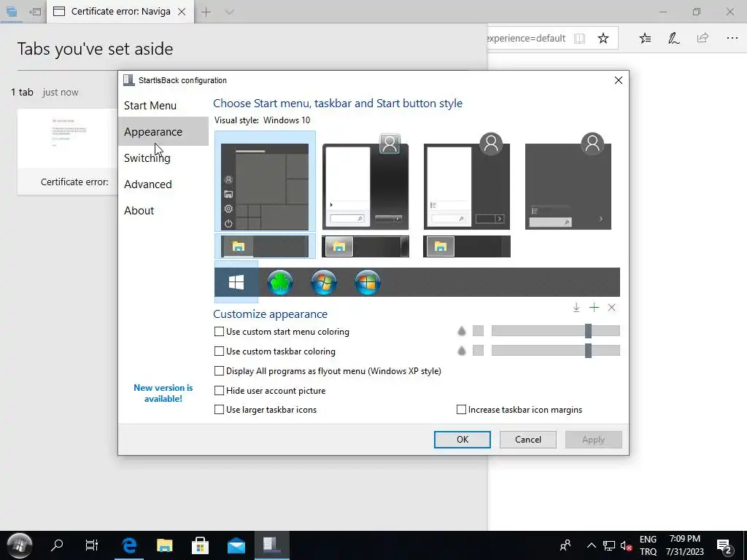This screenshot has width=747, height=560.
Task: Add page to favorites with star icon
Action: [603, 38]
